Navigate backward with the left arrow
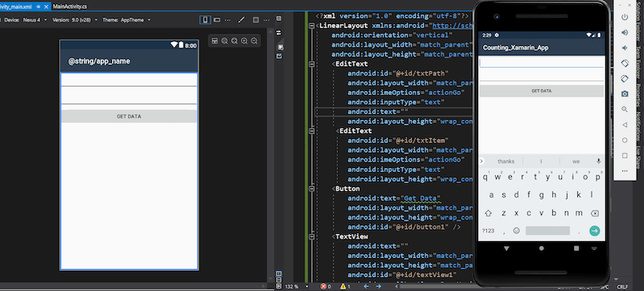The height and width of the screenshot is (291, 644). tap(366, 286)
